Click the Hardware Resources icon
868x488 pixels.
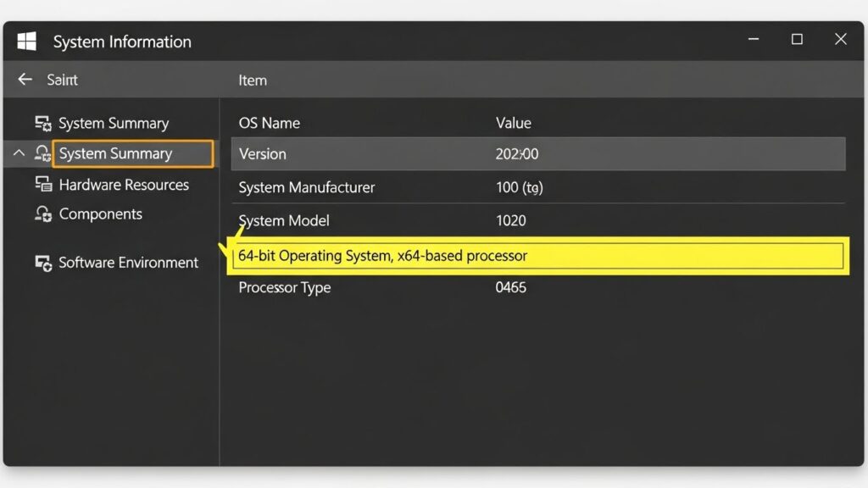tap(43, 185)
